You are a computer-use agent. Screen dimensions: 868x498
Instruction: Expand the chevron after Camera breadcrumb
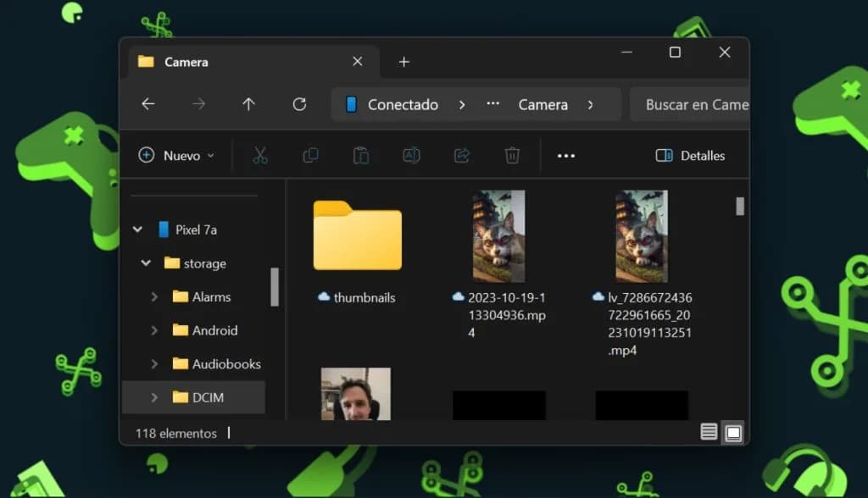pos(591,104)
